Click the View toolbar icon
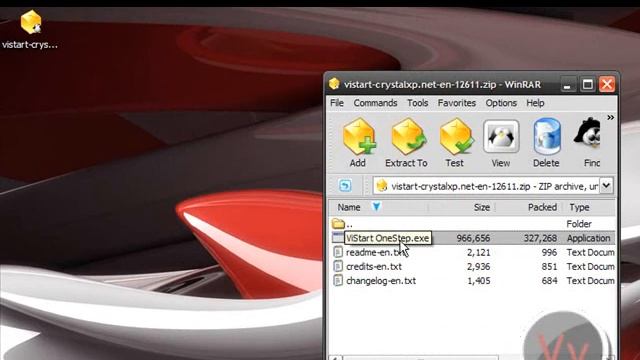This screenshot has width=640, height=360. 501,143
